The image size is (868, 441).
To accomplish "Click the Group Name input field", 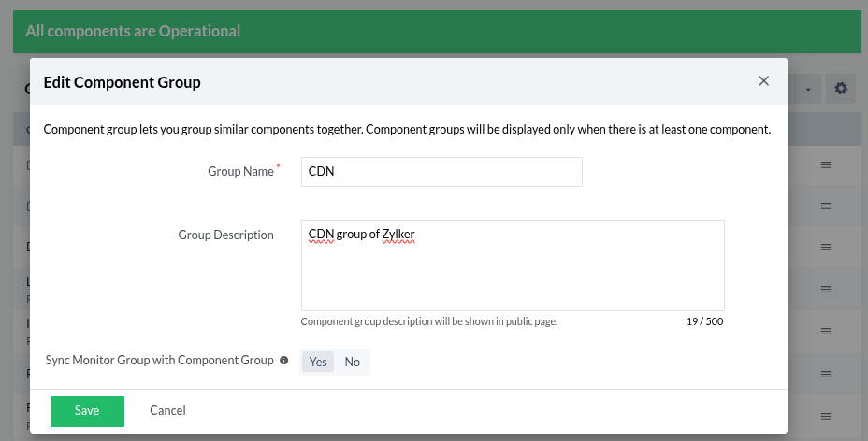I will pos(441,172).
